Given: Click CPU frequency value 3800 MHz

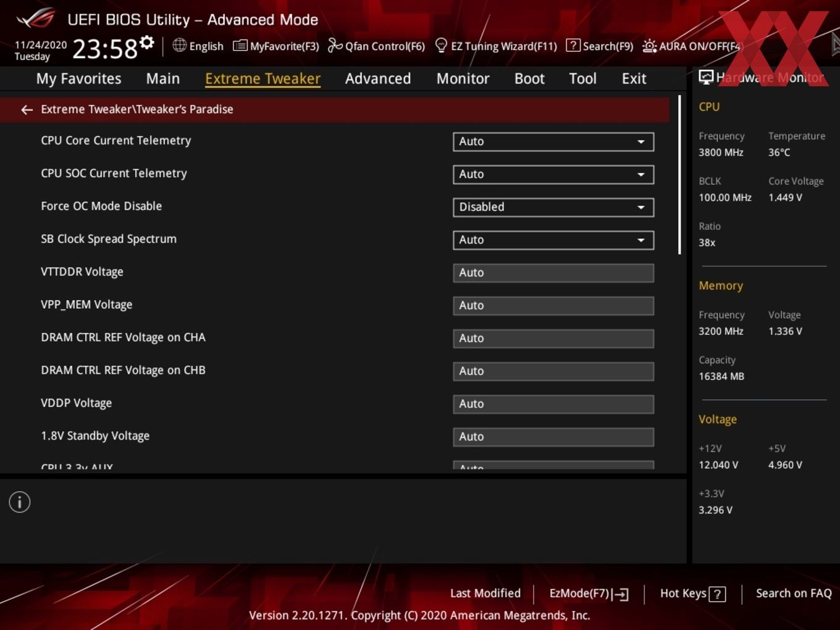Looking at the screenshot, I should [x=721, y=153].
